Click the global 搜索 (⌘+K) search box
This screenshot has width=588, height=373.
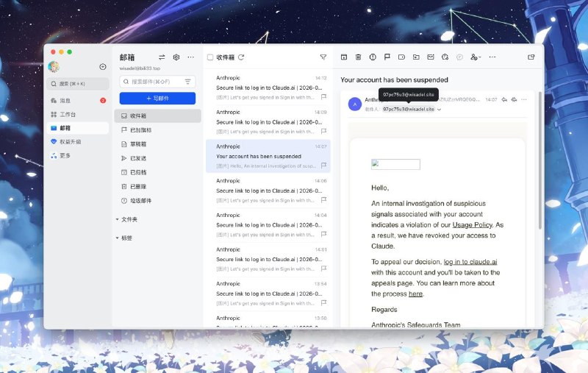click(78, 84)
